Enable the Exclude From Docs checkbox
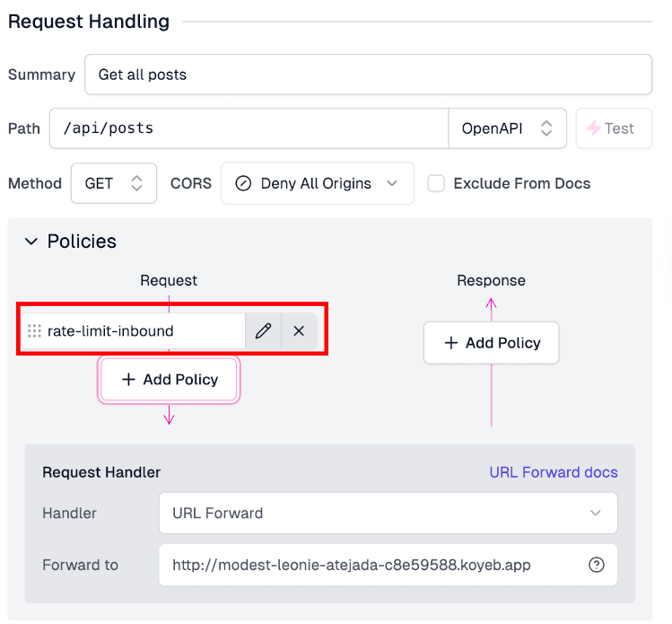Screen dimensions: 672x624 (x=436, y=183)
